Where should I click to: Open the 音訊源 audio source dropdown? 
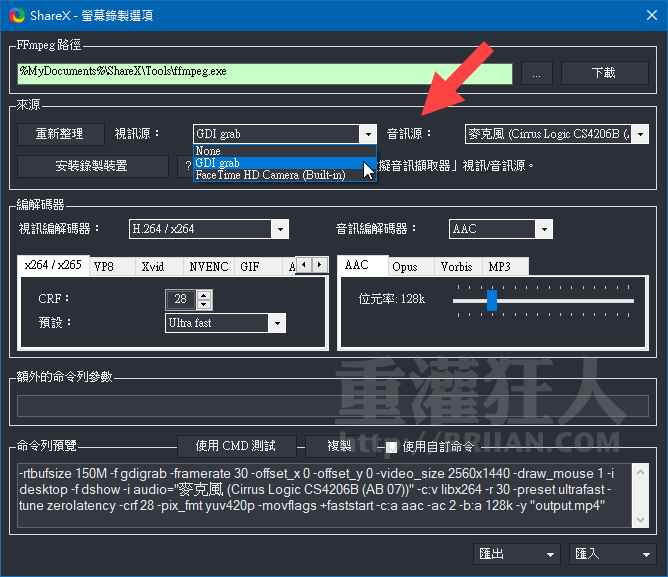pyautogui.click(x=640, y=133)
